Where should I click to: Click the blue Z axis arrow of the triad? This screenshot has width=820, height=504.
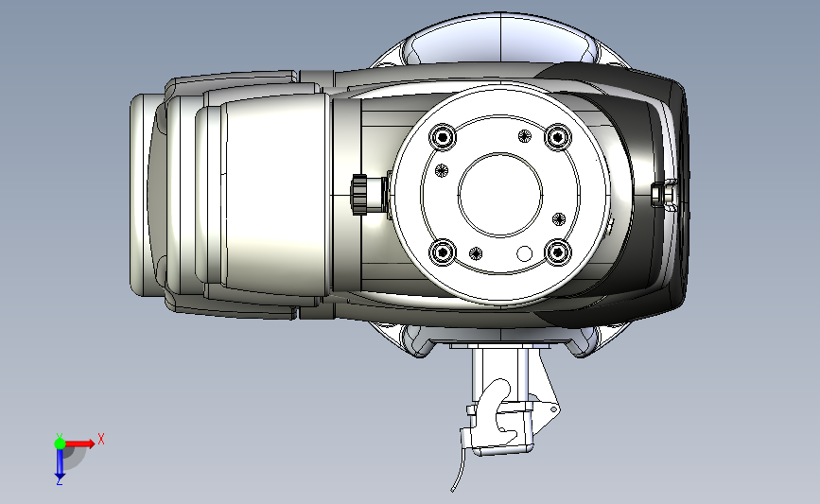(60, 464)
